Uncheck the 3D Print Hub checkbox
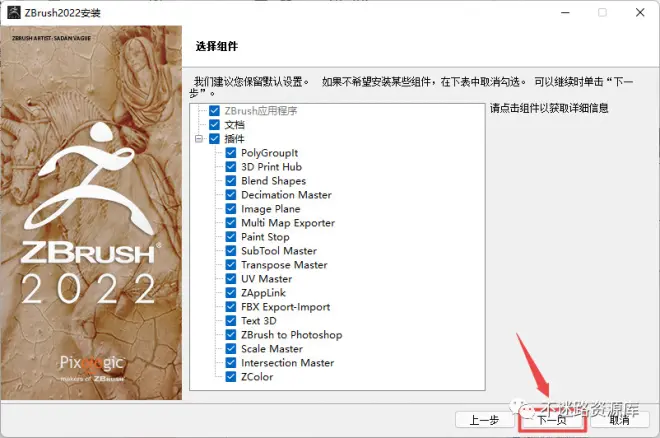 pyautogui.click(x=231, y=167)
